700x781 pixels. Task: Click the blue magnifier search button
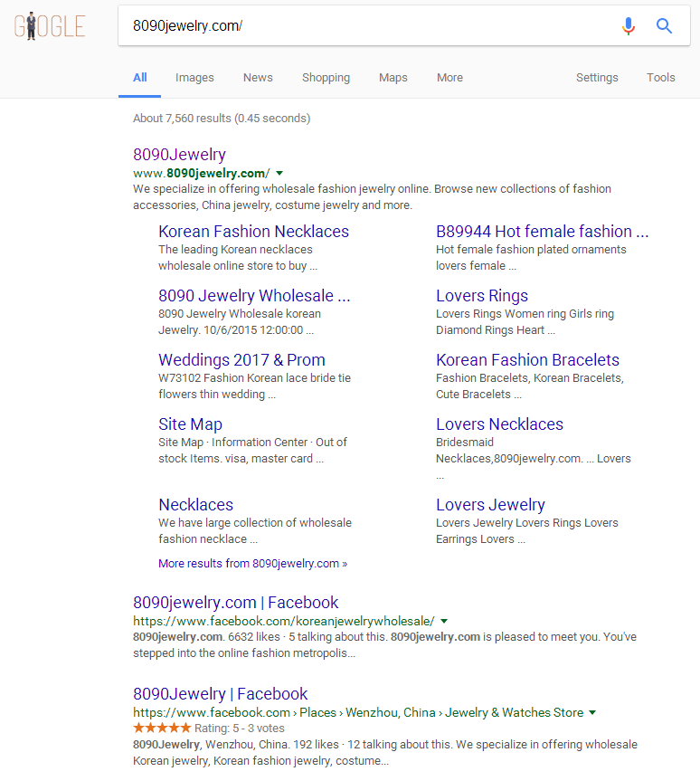[664, 26]
